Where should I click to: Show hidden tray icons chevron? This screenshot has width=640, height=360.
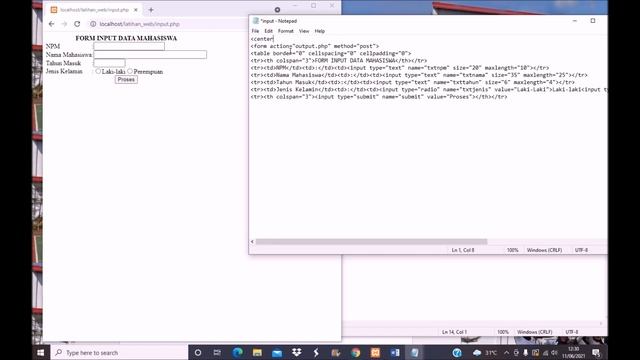click(507, 352)
